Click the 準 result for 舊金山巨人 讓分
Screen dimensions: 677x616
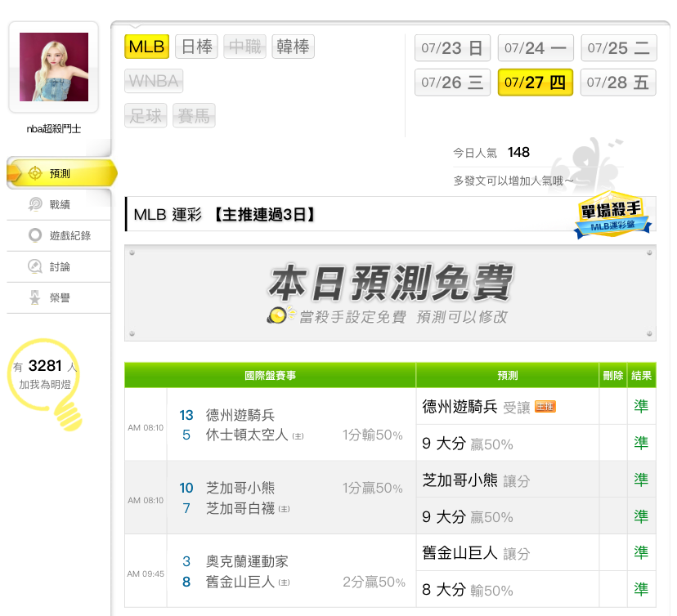pos(641,552)
